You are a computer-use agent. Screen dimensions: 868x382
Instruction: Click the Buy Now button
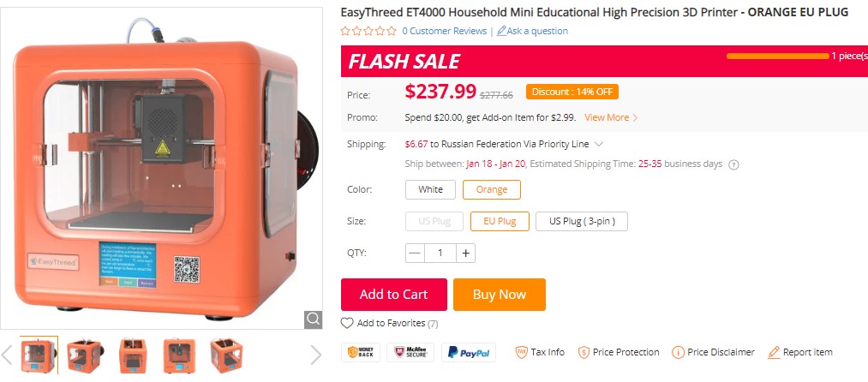[499, 295]
